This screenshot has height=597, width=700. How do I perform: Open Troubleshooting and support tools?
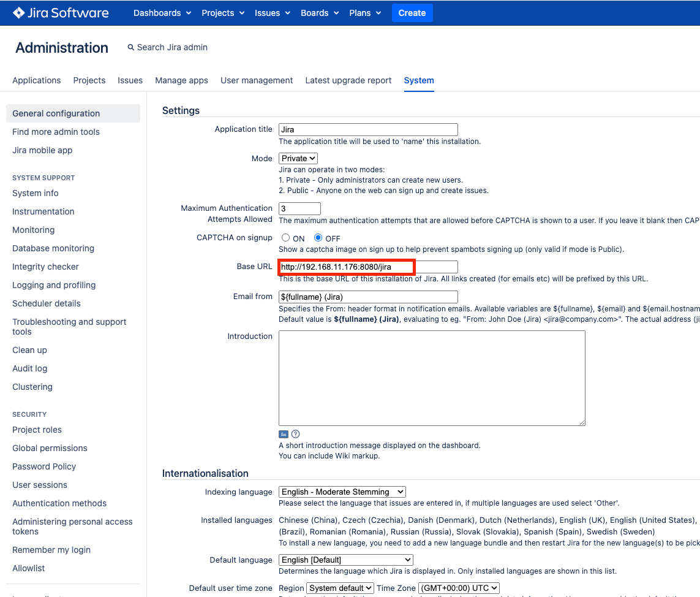(69, 327)
